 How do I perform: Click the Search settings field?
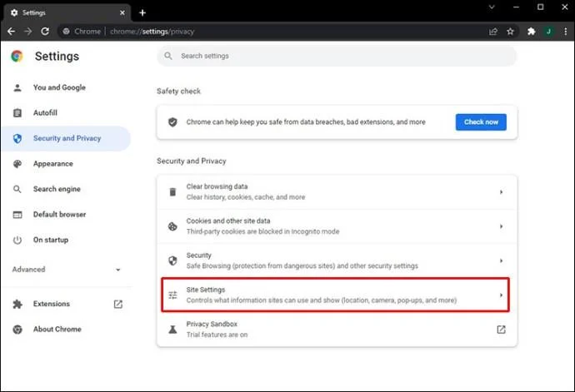point(337,56)
